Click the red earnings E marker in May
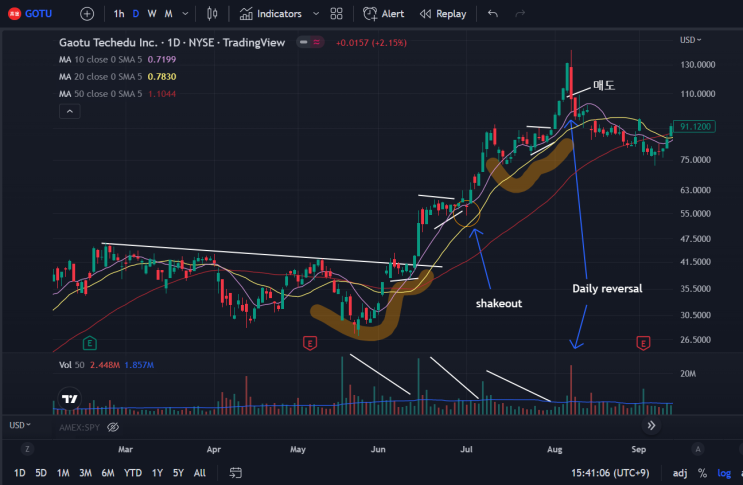 pos(309,343)
